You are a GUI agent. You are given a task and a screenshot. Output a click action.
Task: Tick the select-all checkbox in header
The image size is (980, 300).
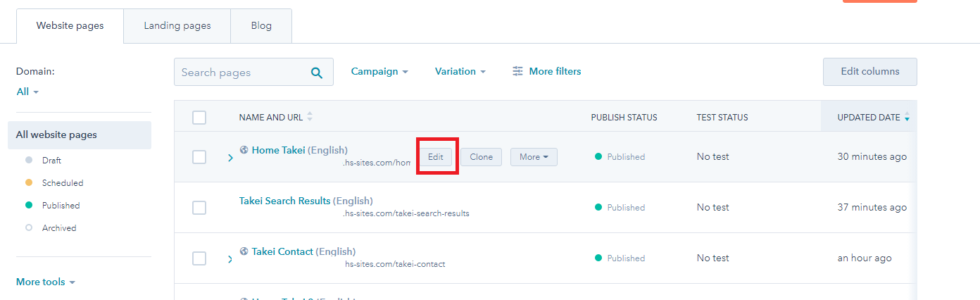coord(199,118)
